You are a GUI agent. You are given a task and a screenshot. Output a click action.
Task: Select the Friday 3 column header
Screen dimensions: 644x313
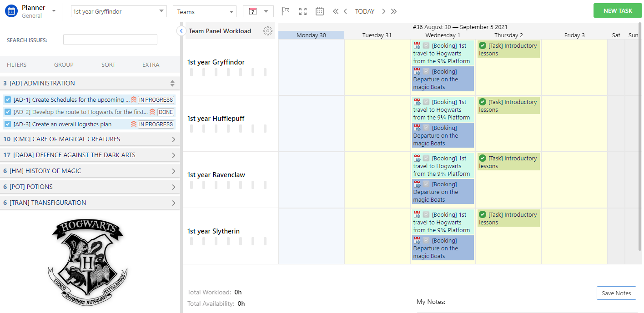point(574,35)
